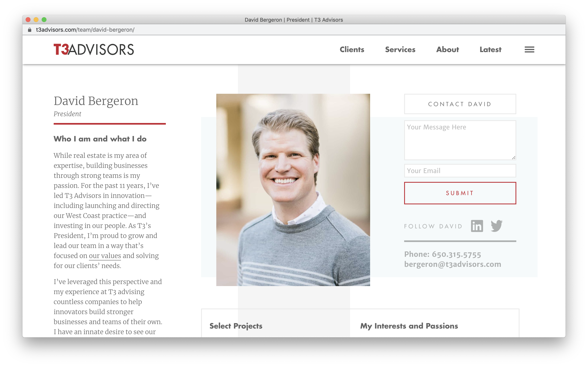This screenshot has height=367, width=588.
Task: Select the URL in the address bar
Action: 85,30
